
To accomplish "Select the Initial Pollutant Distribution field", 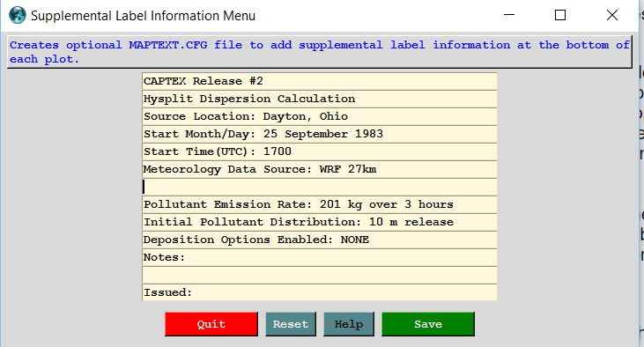I will pos(320,223).
